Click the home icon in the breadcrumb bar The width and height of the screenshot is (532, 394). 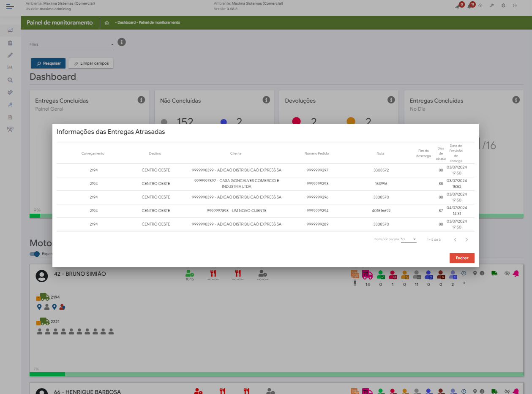tap(107, 22)
